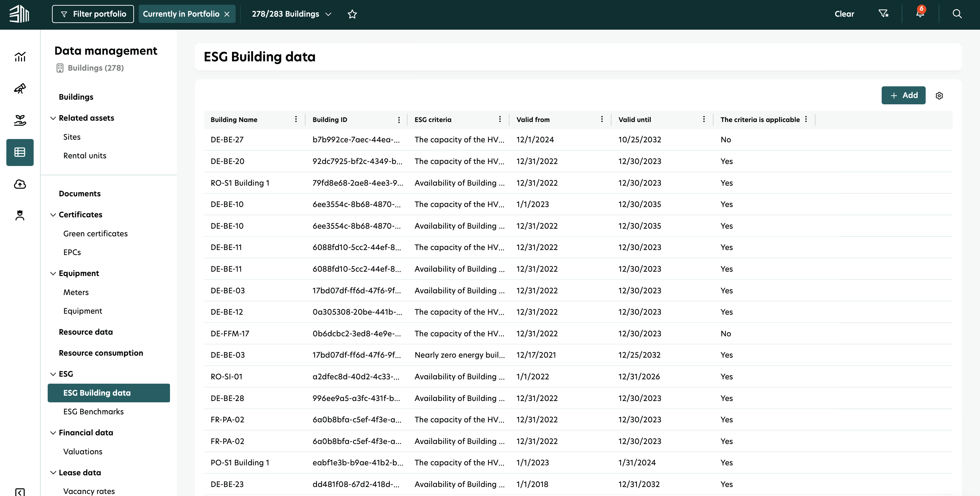The height and width of the screenshot is (496, 980).
Task: Collapse the ESG section
Action: click(x=53, y=374)
